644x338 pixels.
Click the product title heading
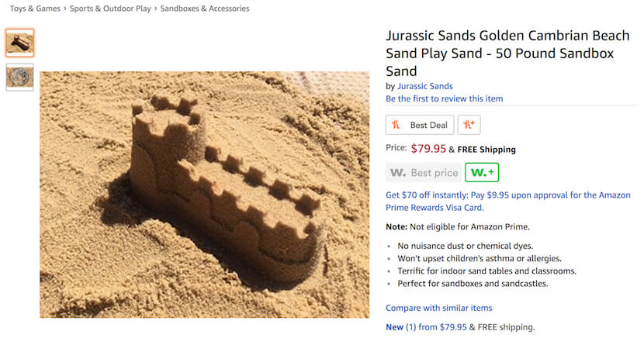pyautogui.click(x=507, y=53)
